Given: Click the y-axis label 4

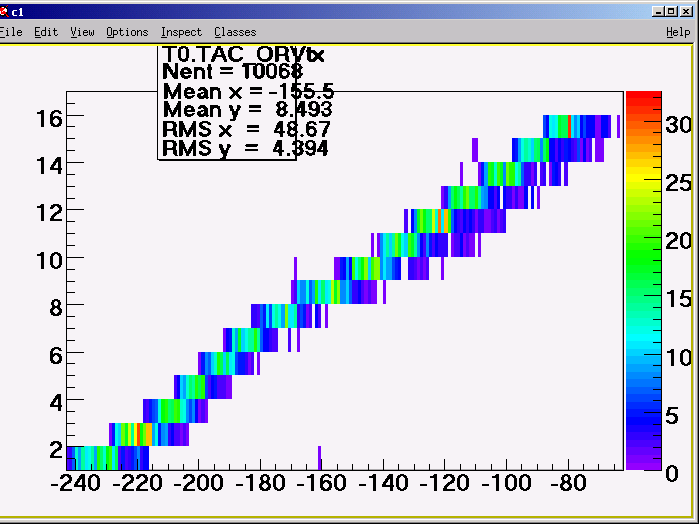Looking at the screenshot, I should (56, 403).
